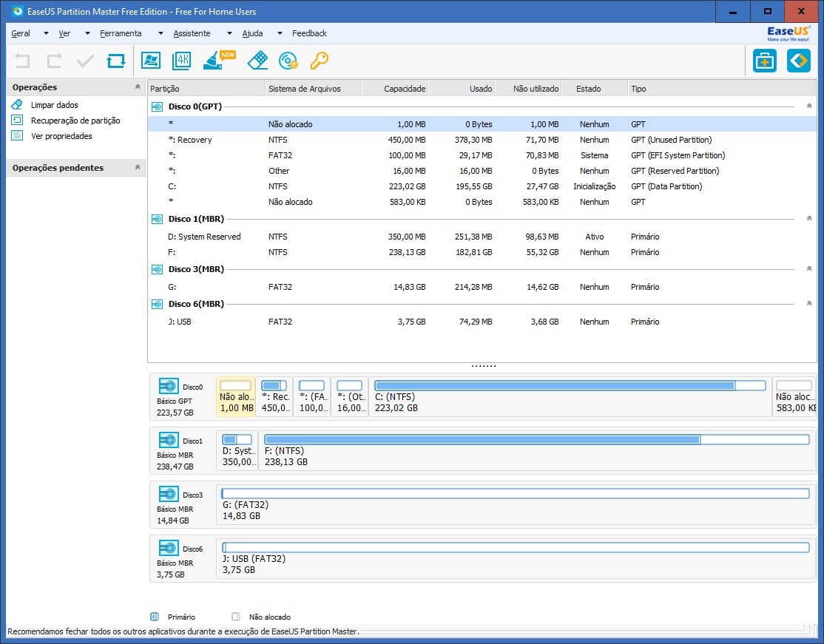Image resolution: width=824 pixels, height=644 pixels.
Task: Select Disco3 drive icon in disk map
Action: [168, 494]
